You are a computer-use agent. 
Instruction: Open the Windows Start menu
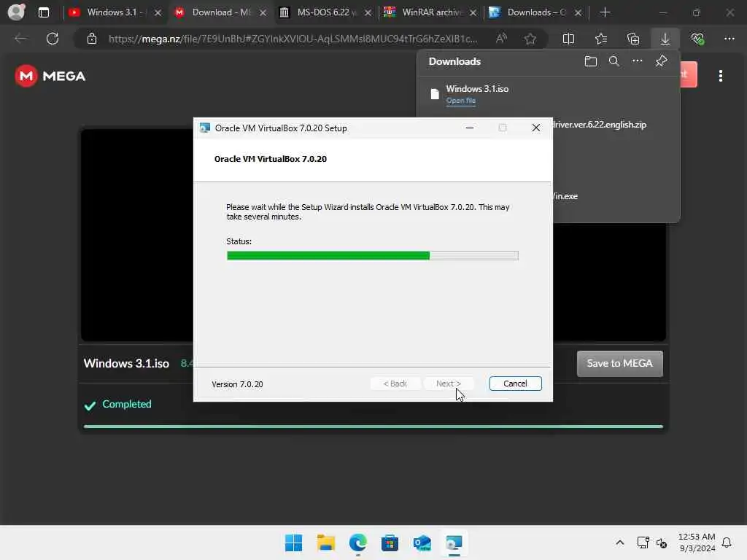coord(293,542)
